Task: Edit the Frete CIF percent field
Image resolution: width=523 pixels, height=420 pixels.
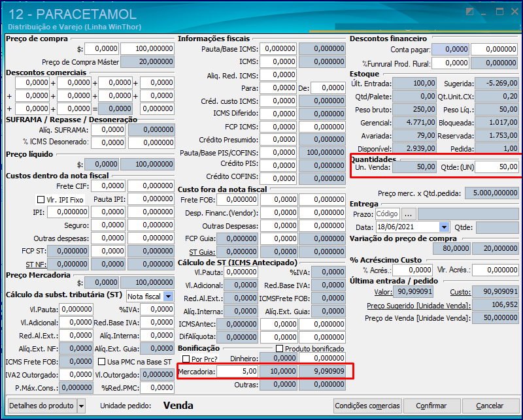Action: pyautogui.click(x=109, y=186)
